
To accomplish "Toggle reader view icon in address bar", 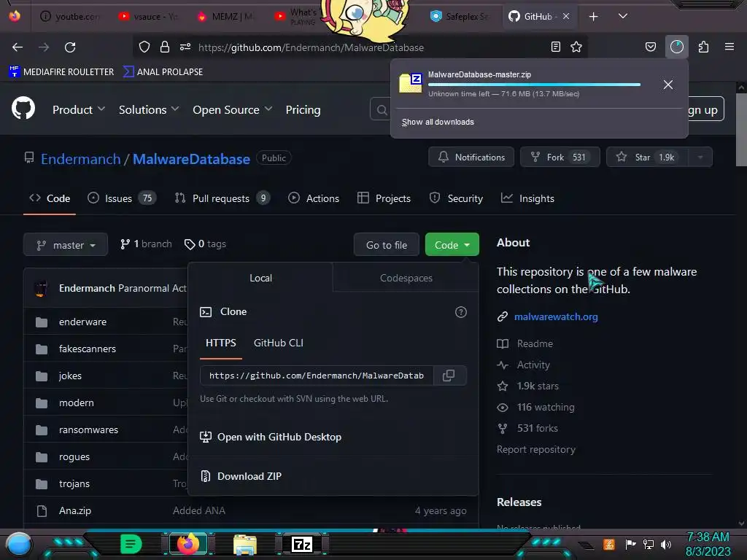I will 555,47.
